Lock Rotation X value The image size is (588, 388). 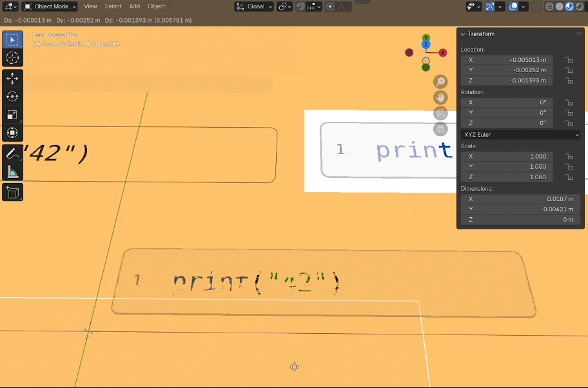point(569,102)
